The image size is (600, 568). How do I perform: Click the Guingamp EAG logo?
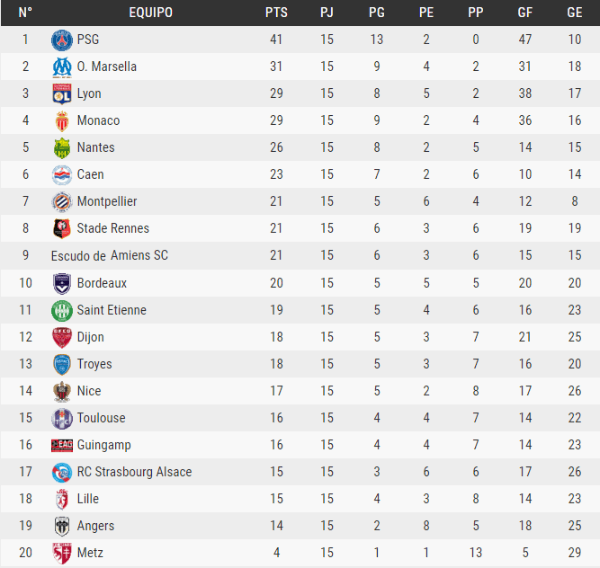(62, 445)
